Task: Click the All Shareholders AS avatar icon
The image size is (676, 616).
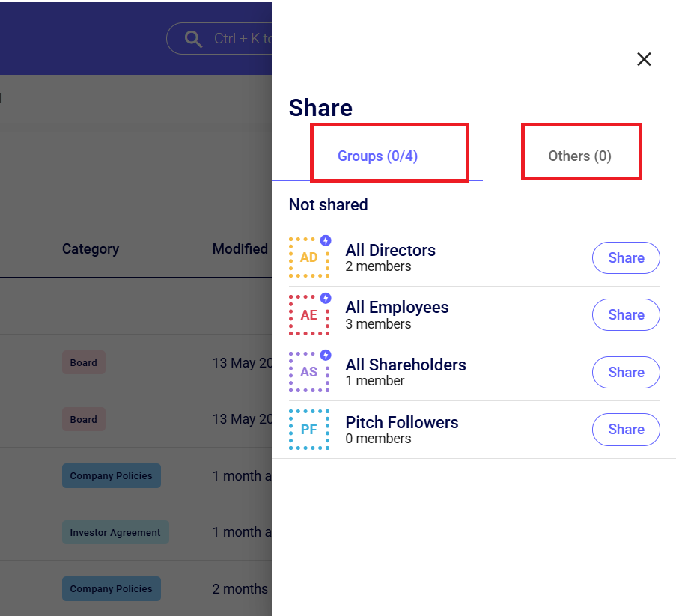Action: [x=309, y=372]
